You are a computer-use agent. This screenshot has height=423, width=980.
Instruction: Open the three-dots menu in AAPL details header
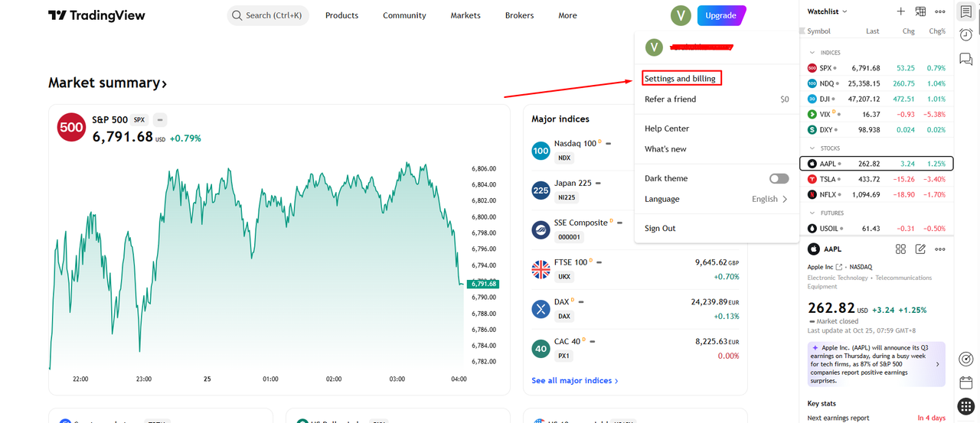(940, 249)
